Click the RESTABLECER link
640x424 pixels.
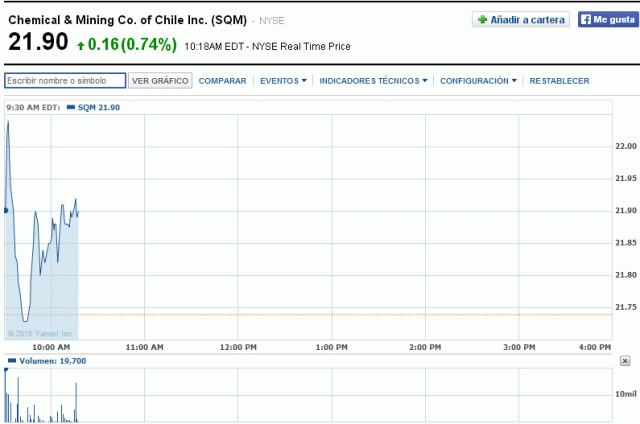(x=559, y=81)
